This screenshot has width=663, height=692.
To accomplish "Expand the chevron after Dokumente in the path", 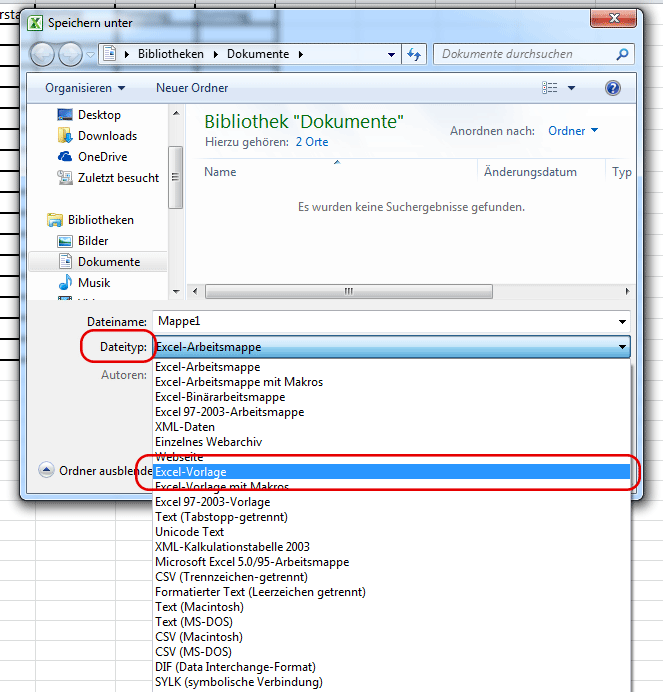I will point(301,54).
